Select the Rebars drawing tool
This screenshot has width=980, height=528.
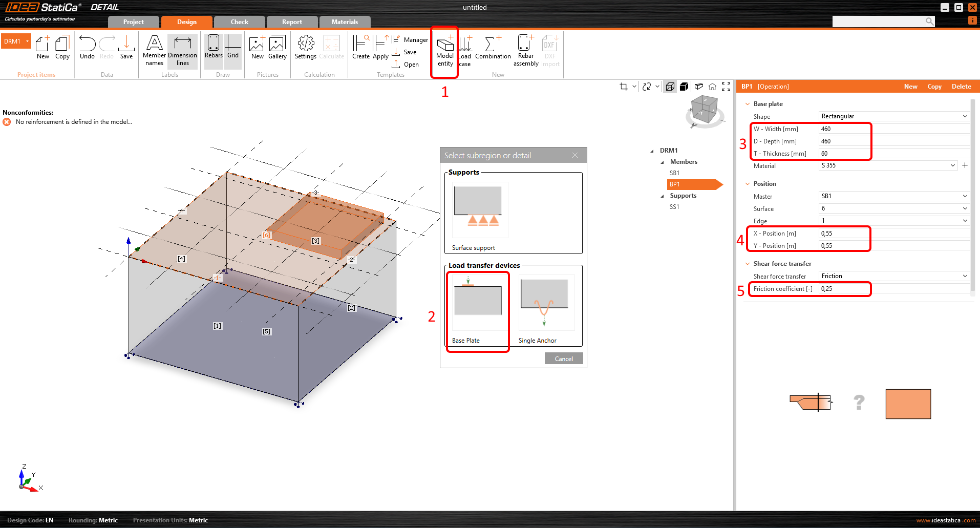pyautogui.click(x=214, y=49)
